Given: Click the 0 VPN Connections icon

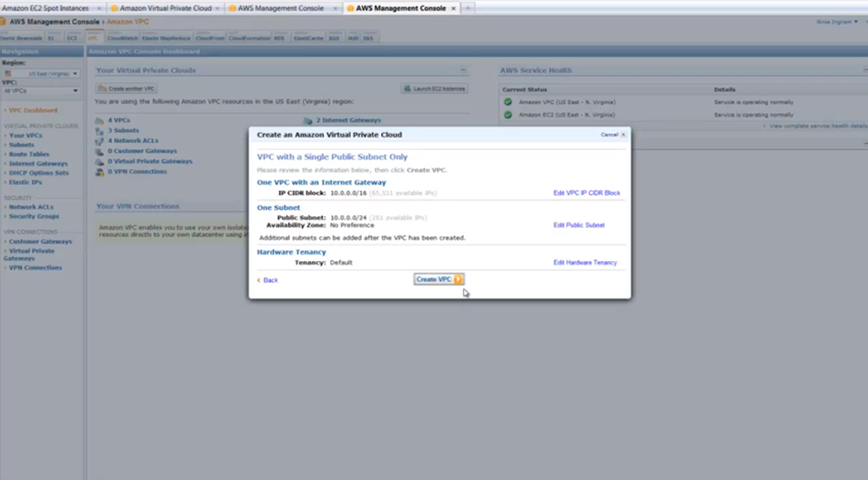Looking at the screenshot, I should (99, 172).
